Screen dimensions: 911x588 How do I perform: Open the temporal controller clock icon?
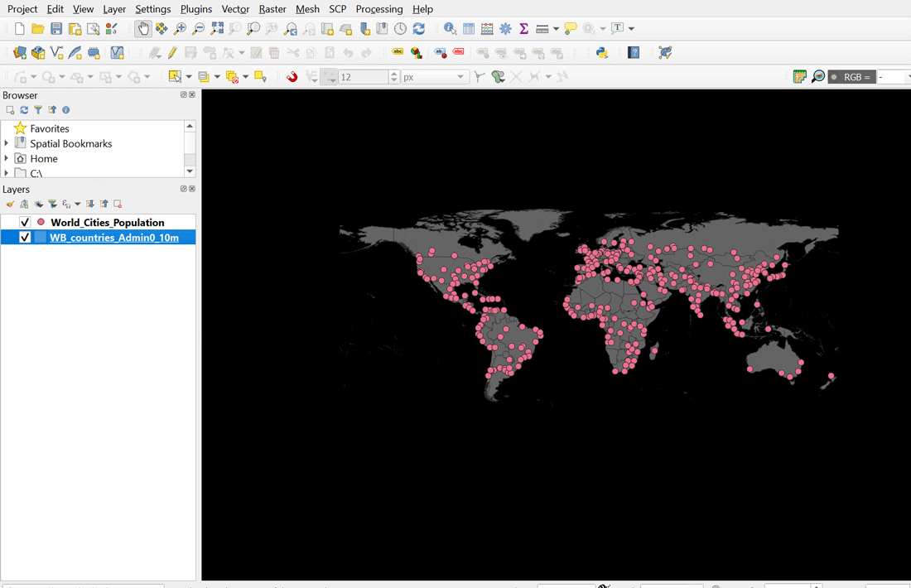[400, 28]
